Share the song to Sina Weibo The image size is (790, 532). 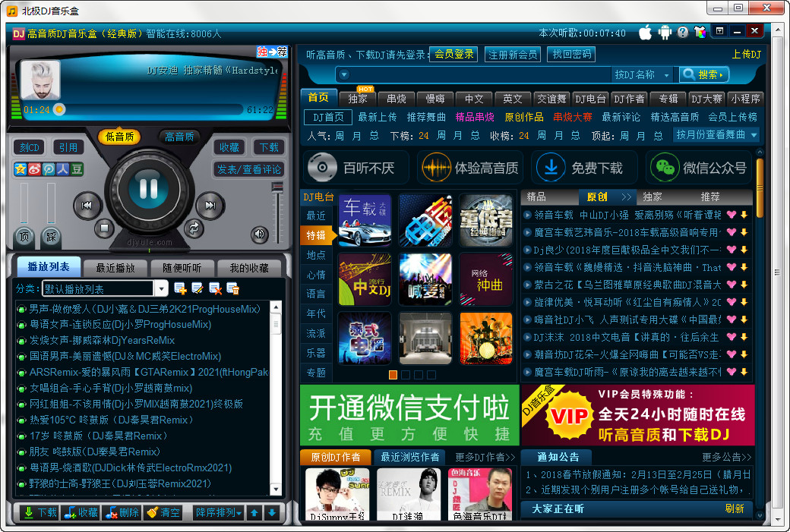[35, 169]
